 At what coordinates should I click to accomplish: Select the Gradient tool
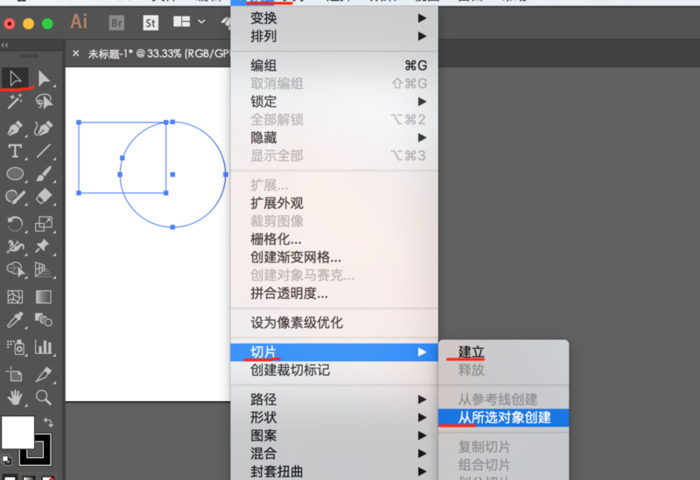click(x=44, y=297)
